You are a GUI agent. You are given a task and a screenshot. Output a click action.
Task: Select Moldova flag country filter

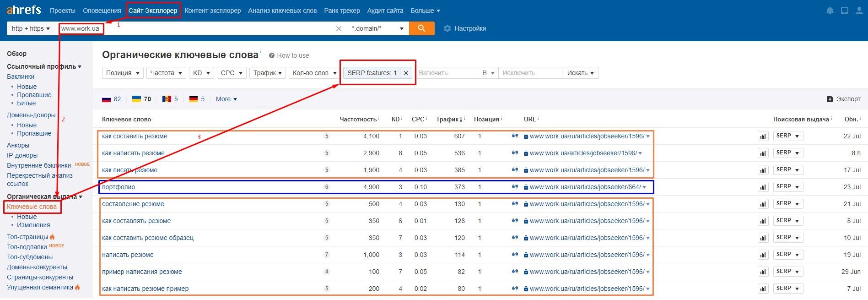click(170, 99)
